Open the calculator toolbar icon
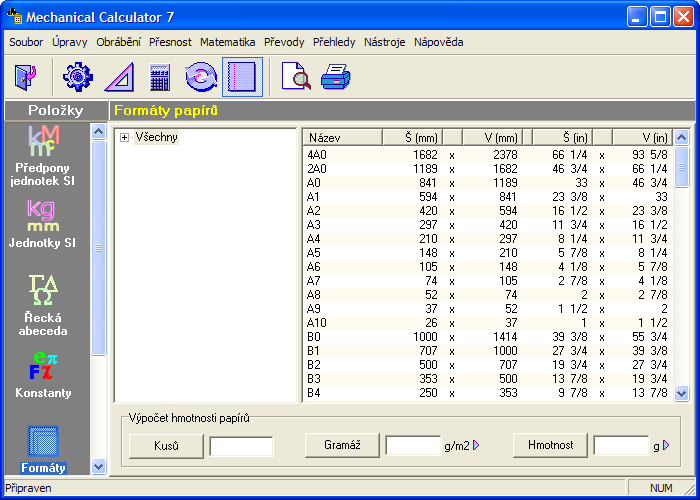Screen dimensions: 700x500 tap(159, 77)
